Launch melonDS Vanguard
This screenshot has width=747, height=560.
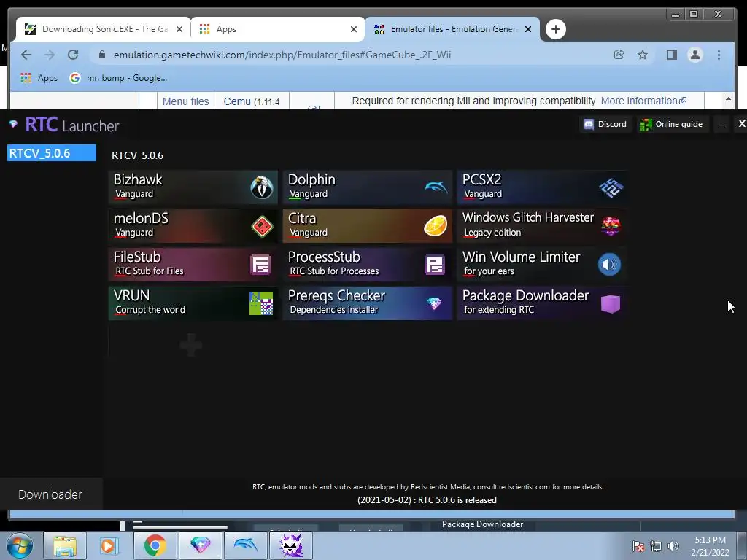pyautogui.click(x=193, y=226)
